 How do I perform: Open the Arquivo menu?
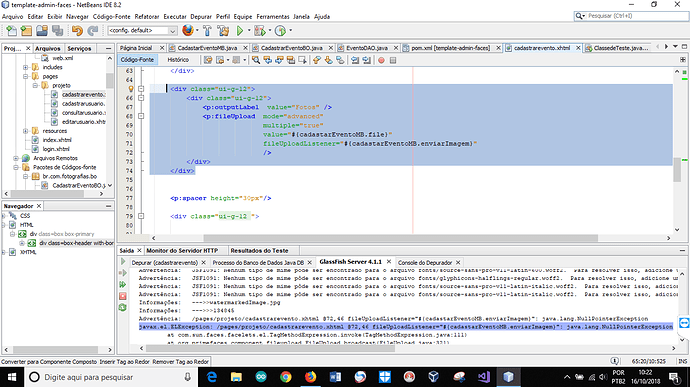click(x=12, y=17)
